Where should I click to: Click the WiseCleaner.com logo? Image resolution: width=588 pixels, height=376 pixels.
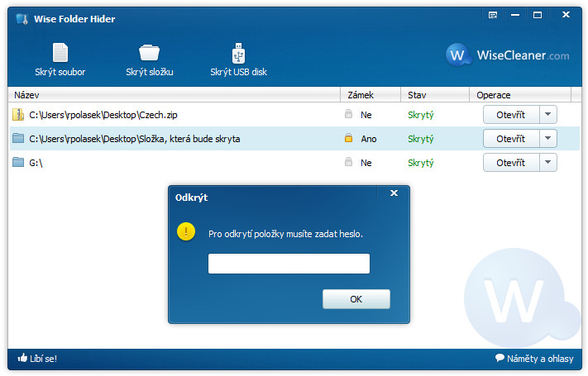pos(508,55)
